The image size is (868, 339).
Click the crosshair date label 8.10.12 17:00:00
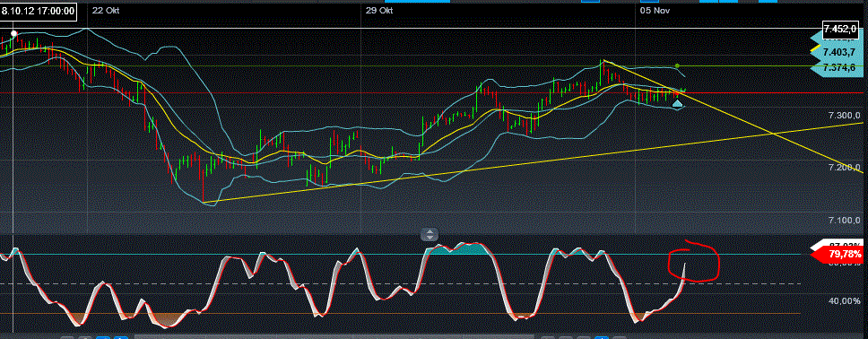(39, 12)
